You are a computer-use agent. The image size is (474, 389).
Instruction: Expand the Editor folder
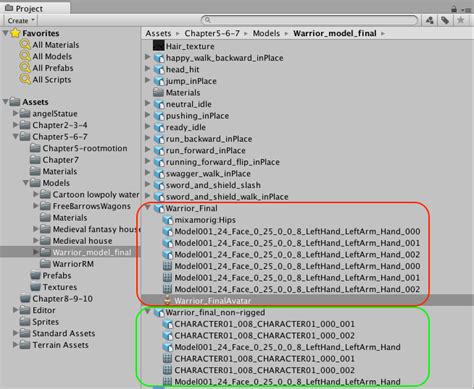pyautogui.click(x=15, y=310)
